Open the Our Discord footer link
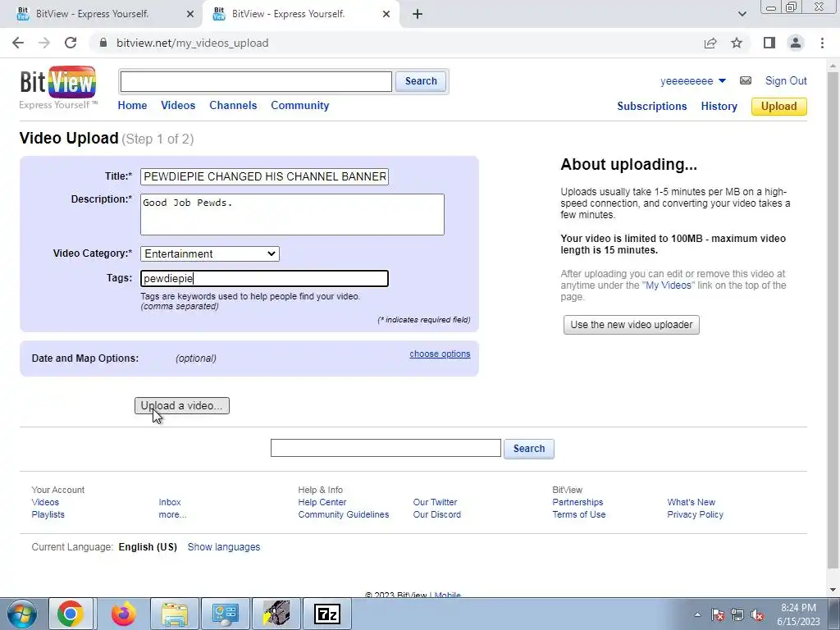Viewport: 840px width, 630px height. [x=436, y=514]
